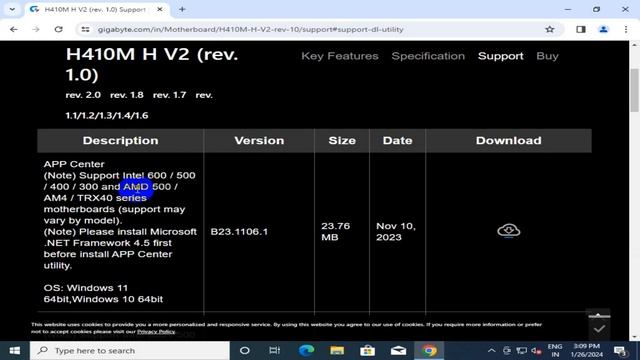Viewport: 640px width, 360px height.
Task: Open a new browser tab
Action: 182,9
